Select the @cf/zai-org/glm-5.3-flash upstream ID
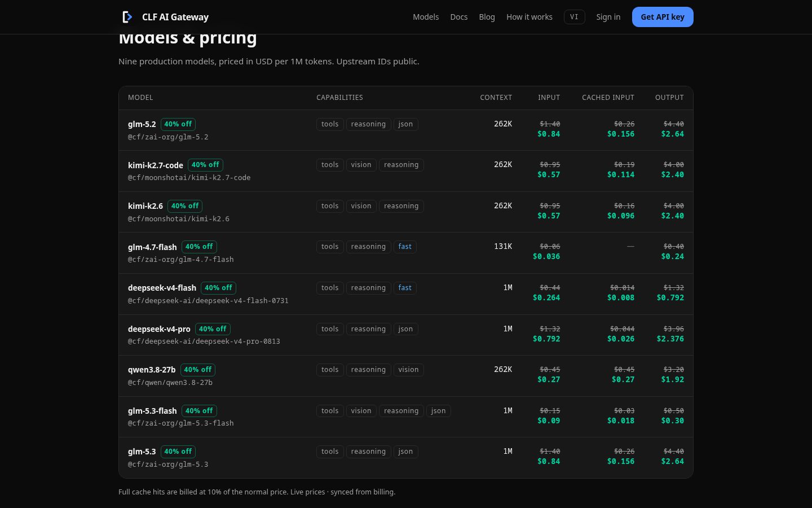 coord(181,423)
